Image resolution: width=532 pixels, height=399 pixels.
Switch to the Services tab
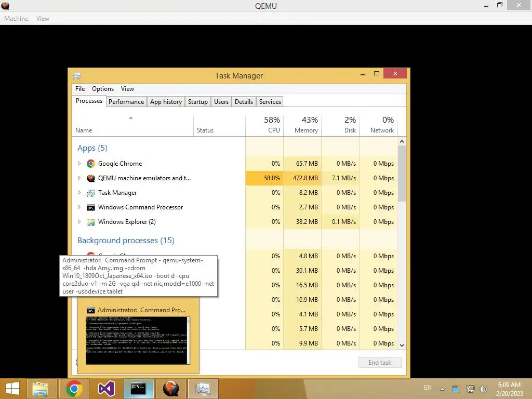(270, 102)
